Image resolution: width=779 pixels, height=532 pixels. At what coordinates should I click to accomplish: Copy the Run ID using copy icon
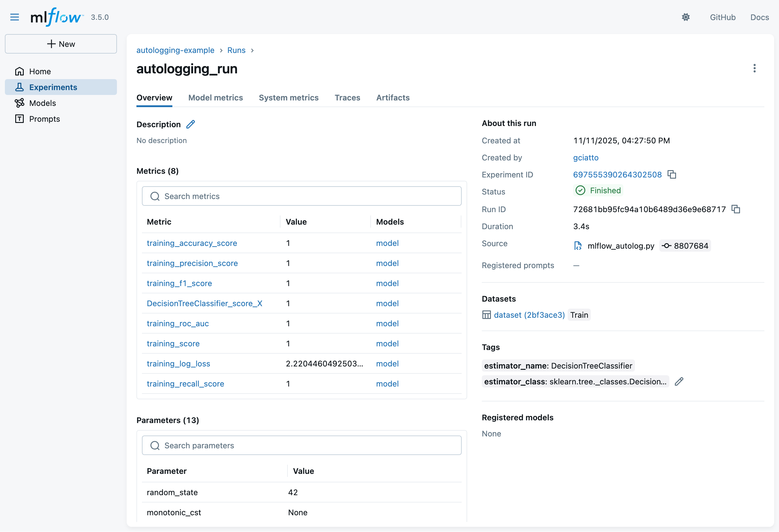(x=735, y=209)
